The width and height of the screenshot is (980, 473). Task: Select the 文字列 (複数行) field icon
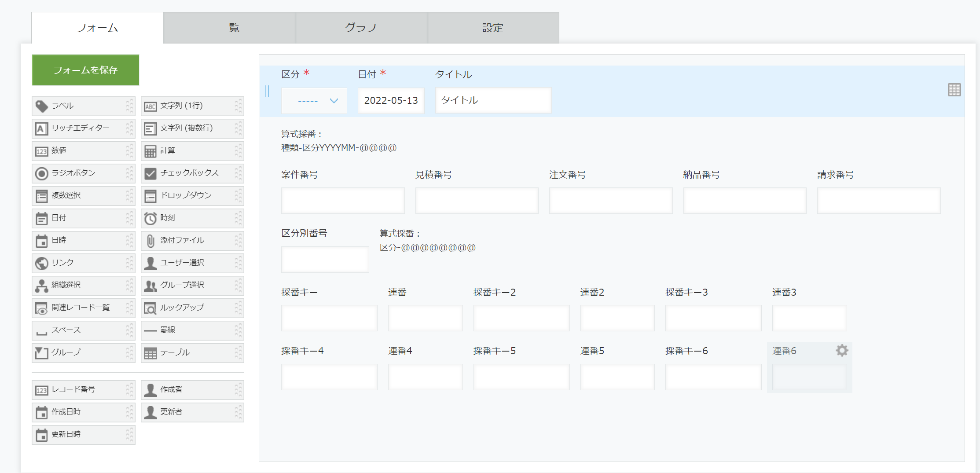[150, 128]
